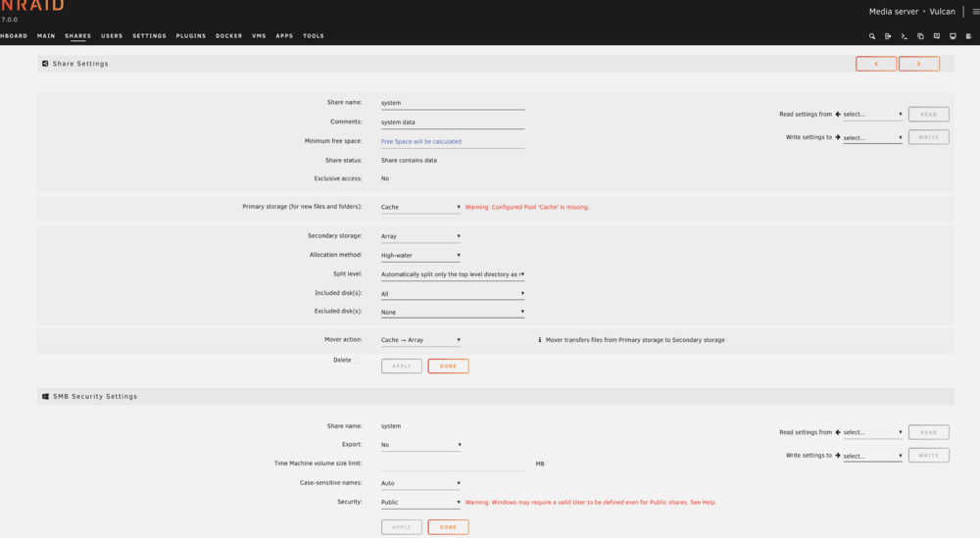Click the 'Media server • Vulcan' header text

[x=911, y=11]
